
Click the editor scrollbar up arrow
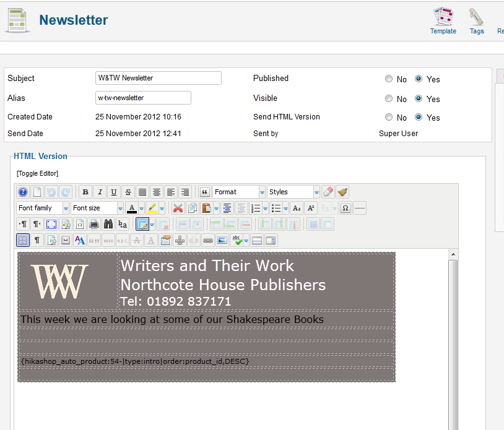[x=453, y=254]
